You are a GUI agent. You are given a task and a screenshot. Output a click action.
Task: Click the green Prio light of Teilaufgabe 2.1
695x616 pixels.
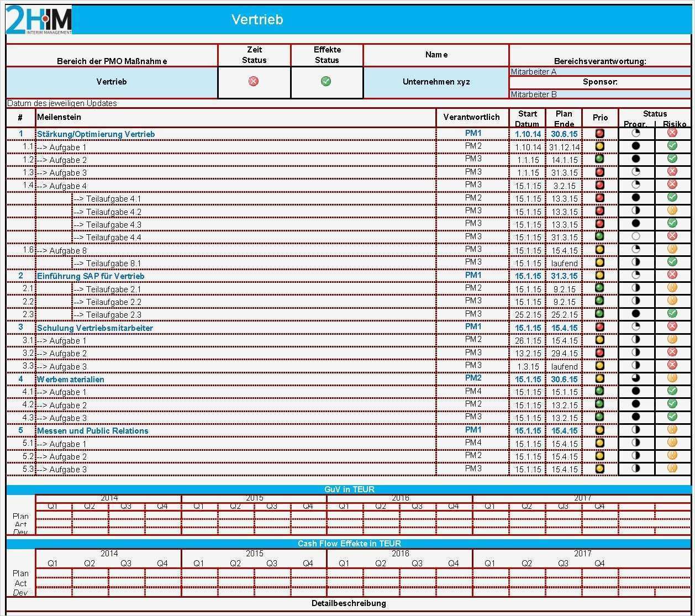pyautogui.click(x=600, y=288)
